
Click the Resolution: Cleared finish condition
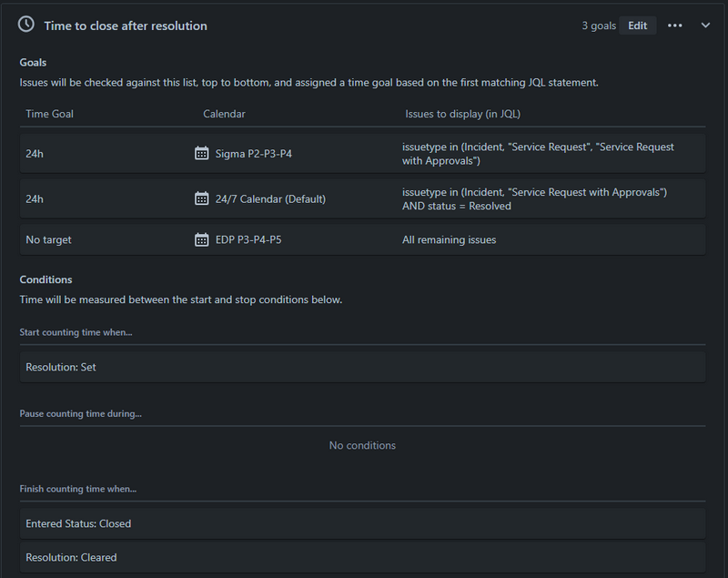(71, 557)
